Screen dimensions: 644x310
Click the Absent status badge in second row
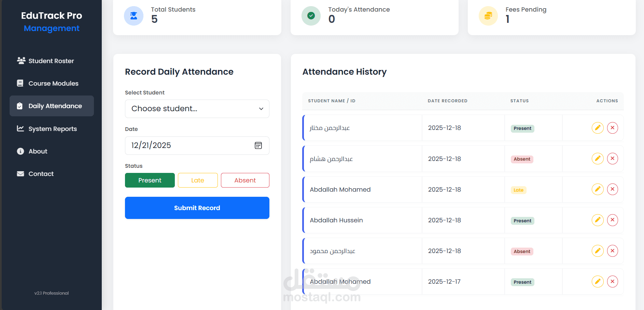[x=522, y=159]
